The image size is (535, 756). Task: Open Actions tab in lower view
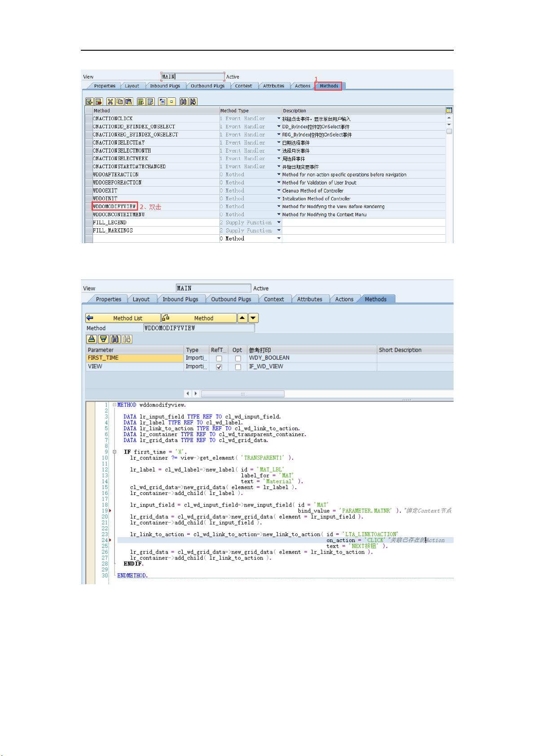(x=344, y=299)
